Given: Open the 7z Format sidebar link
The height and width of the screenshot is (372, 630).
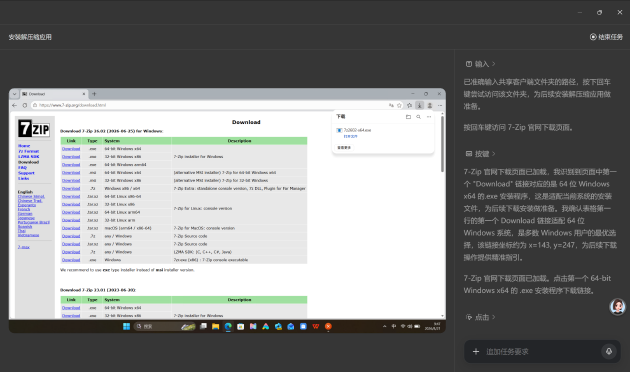Looking at the screenshot, I should 29,151.
